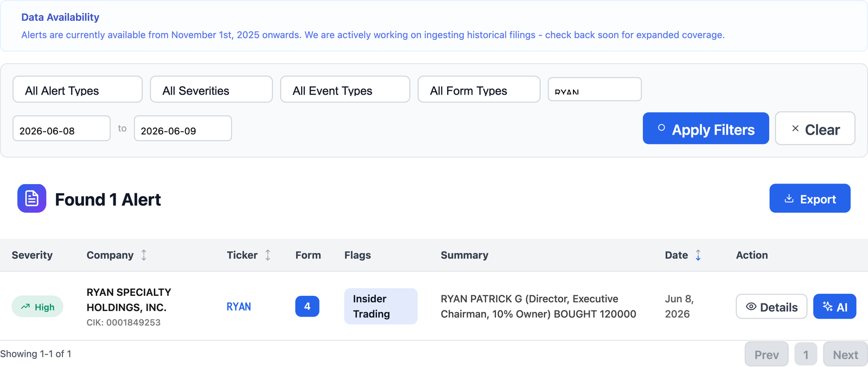
Task: Click the High severity badge
Action: [x=37, y=307]
